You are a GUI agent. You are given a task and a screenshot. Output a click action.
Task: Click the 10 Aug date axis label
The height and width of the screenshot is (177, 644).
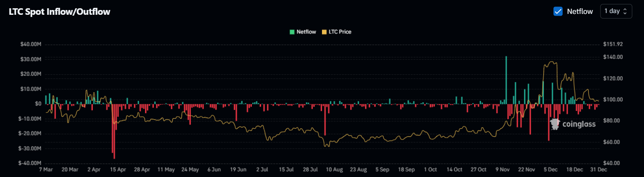point(335,169)
